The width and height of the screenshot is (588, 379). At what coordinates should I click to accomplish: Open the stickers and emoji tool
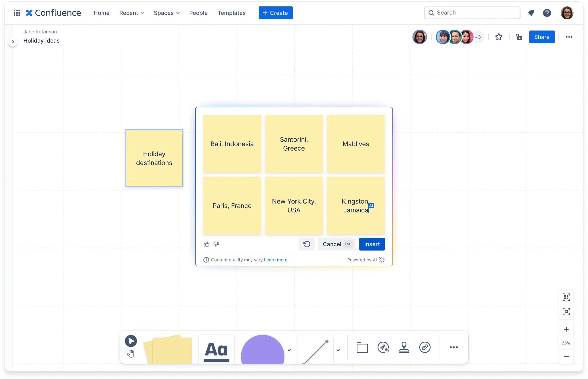tap(383, 347)
